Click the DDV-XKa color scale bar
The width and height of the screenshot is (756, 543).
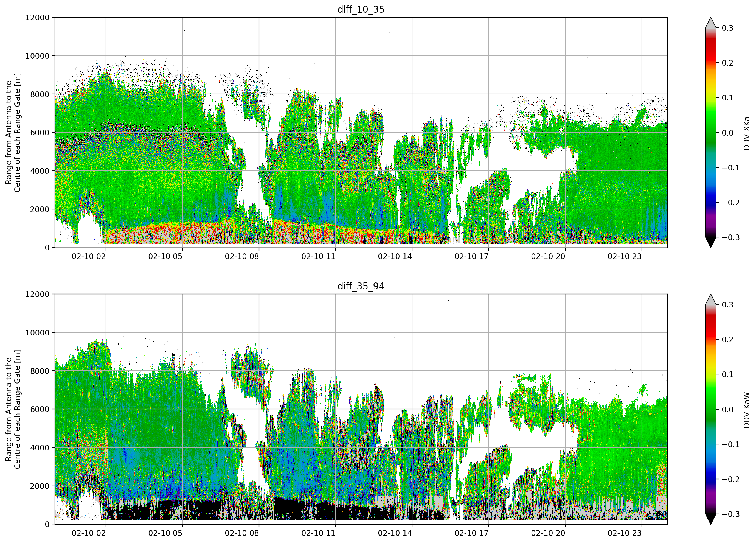click(x=711, y=132)
